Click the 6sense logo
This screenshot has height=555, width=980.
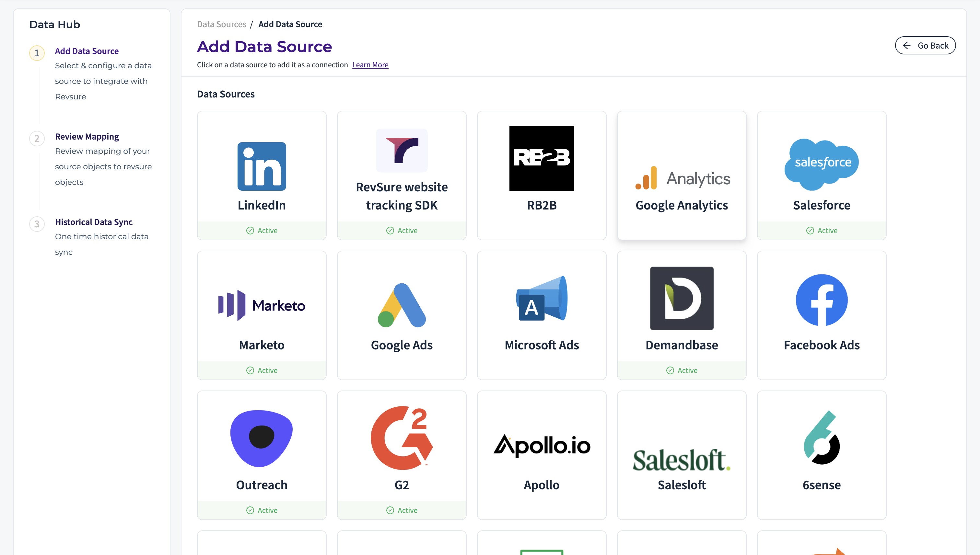tap(821, 437)
